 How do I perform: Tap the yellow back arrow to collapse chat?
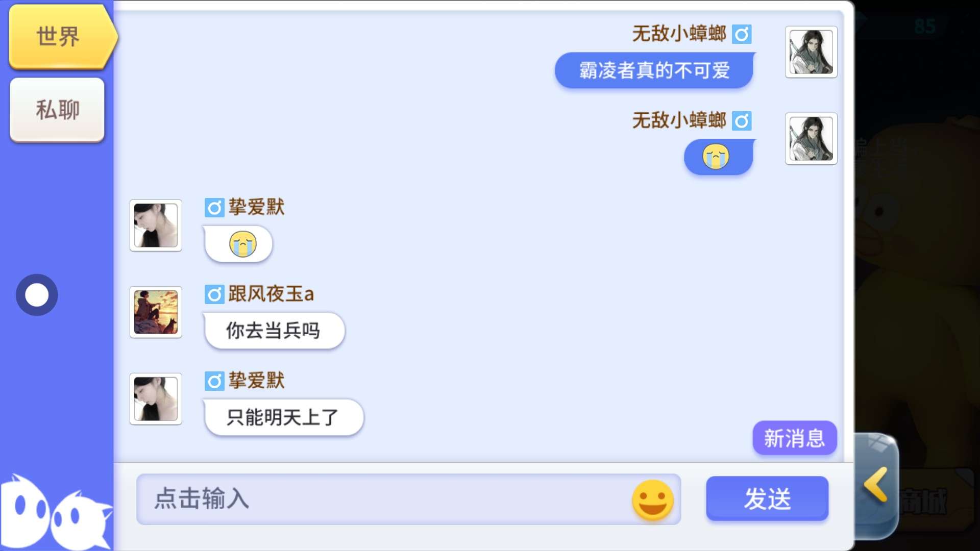pos(876,485)
